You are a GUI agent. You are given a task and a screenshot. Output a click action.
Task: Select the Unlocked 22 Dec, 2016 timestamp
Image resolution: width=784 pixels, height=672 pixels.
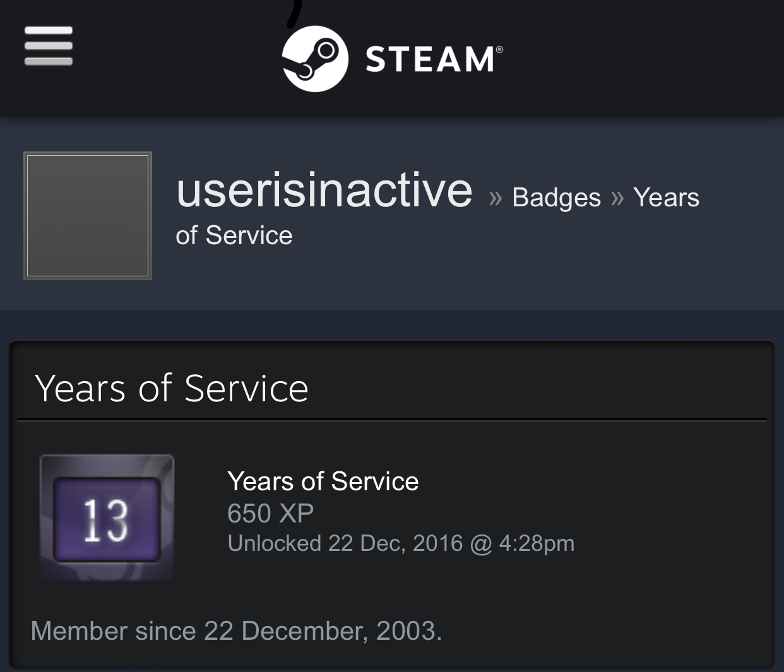pyautogui.click(x=400, y=543)
